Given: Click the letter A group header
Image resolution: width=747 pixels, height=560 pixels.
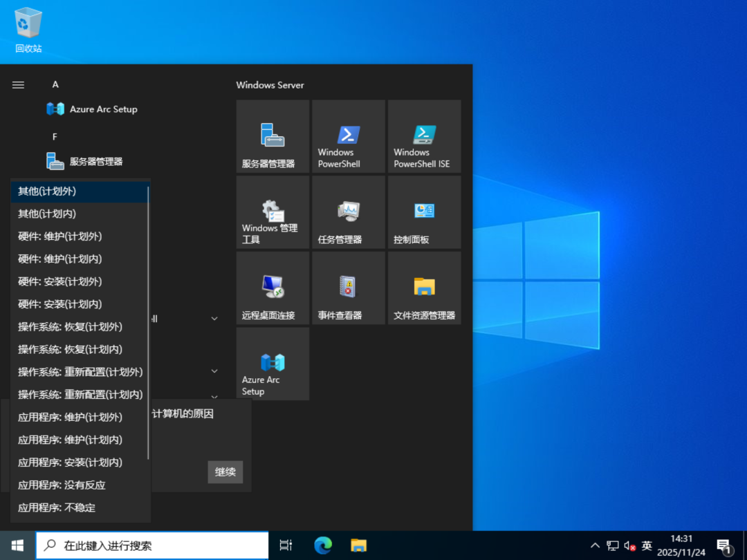Looking at the screenshot, I should pyautogui.click(x=55, y=84).
